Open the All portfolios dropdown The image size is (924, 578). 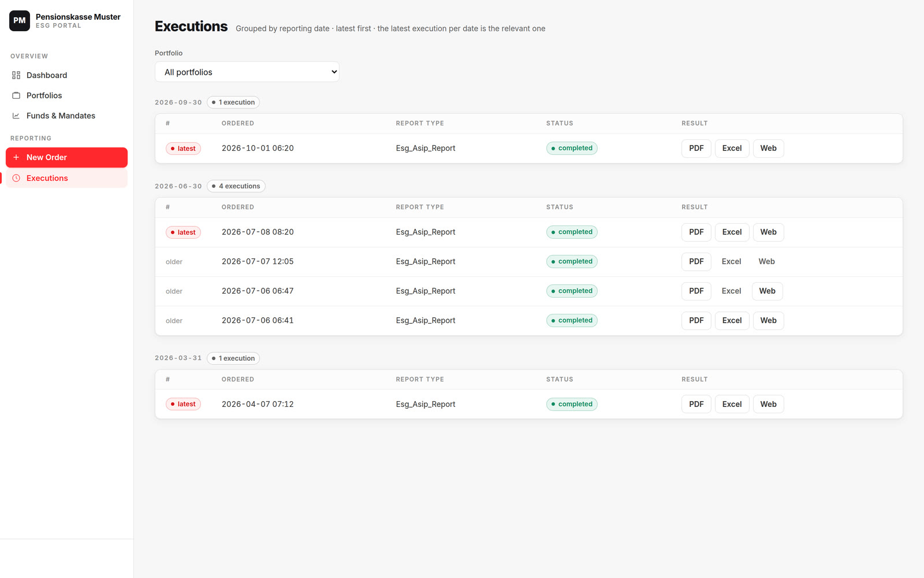click(247, 72)
